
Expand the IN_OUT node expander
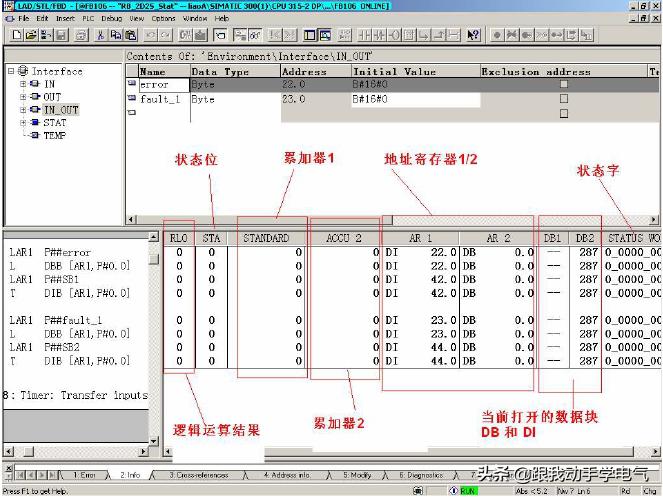(23, 110)
